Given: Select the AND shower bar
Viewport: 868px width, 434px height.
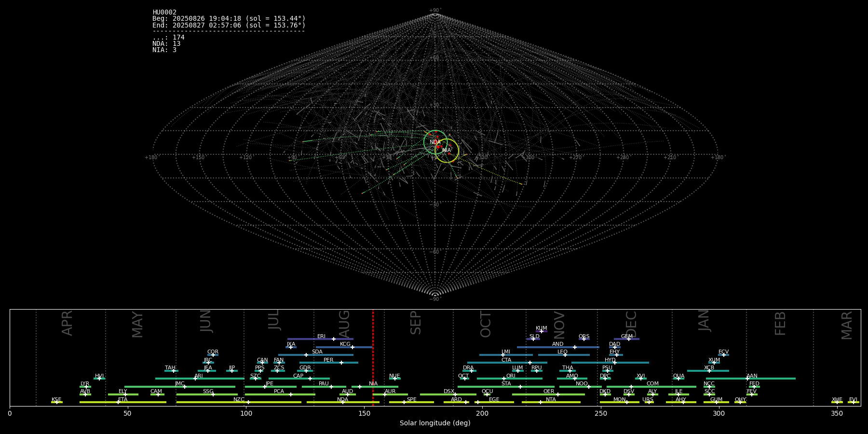Looking at the screenshot, I should pyautogui.click(x=558, y=347).
